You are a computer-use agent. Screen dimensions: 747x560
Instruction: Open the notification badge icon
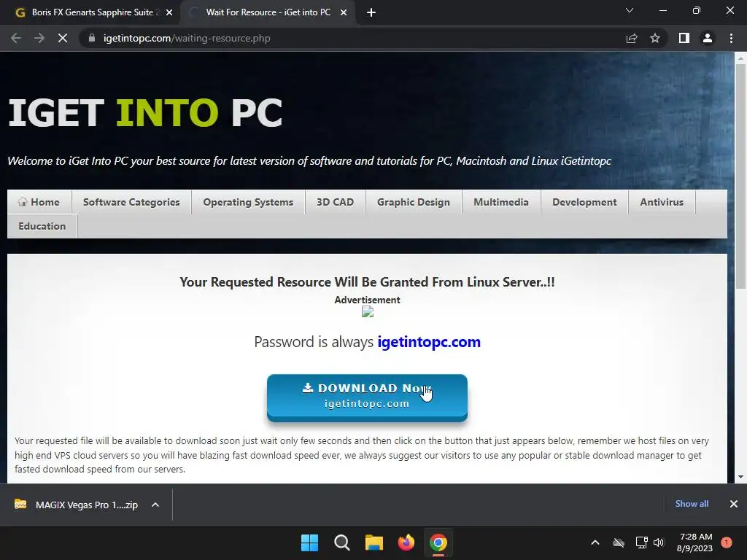(x=727, y=542)
